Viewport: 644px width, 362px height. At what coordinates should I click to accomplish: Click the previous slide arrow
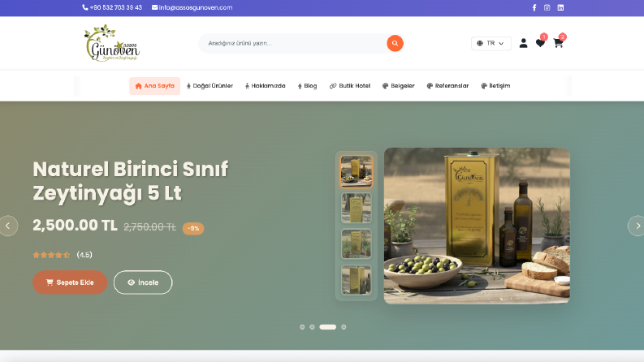(8, 226)
